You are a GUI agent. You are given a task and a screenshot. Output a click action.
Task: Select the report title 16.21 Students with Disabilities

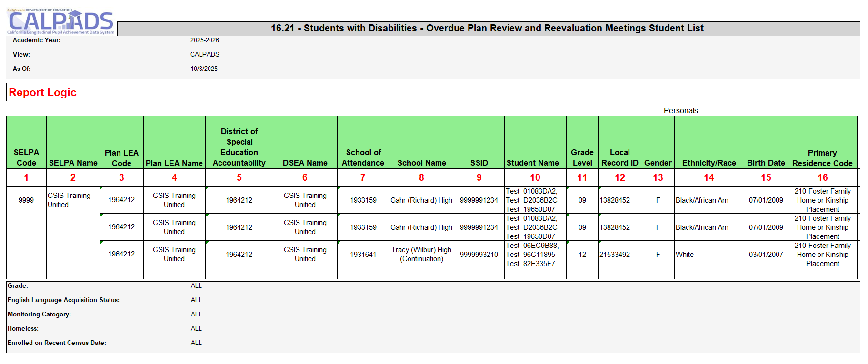(x=487, y=28)
